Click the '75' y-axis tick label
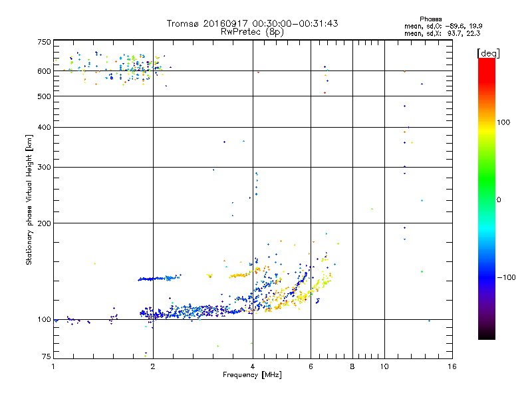Image resolution: width=532 pixels, height=399 pixels. click(47, 356)
